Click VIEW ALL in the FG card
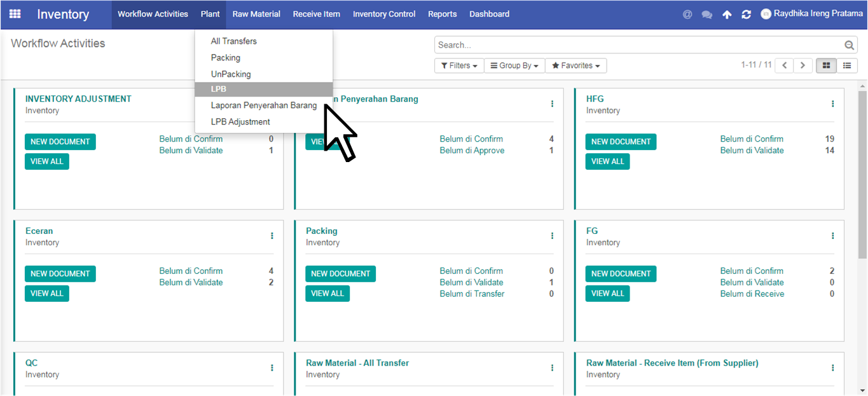The image size is (868, 396). tap(607, 294)
